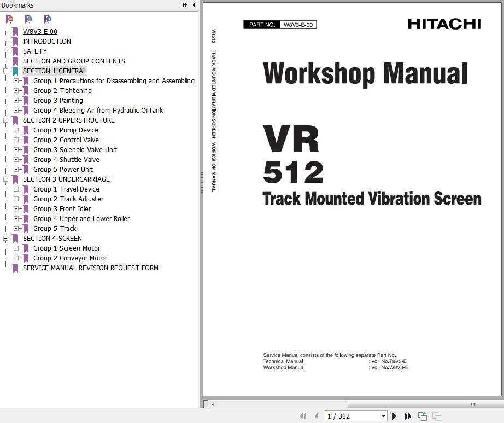Viewport: 504px width, 423px height.
Task: Expand Group 2 Conveyor Motor node
Action: [16, 258]
